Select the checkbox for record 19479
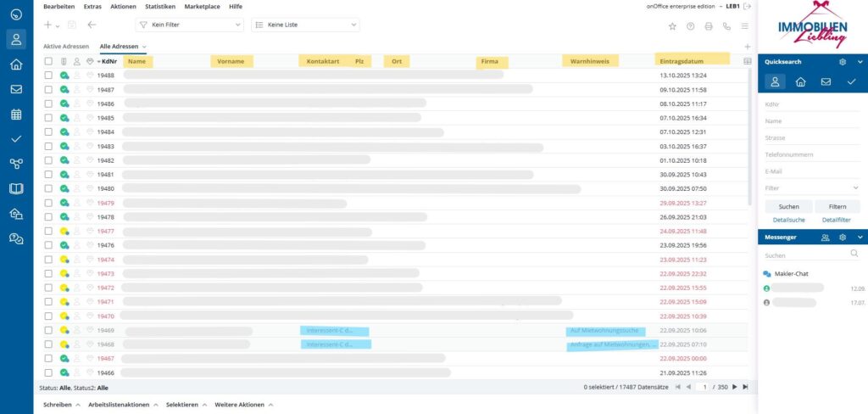The height and width of the screenshot is (414, 868). click(48, 203)
